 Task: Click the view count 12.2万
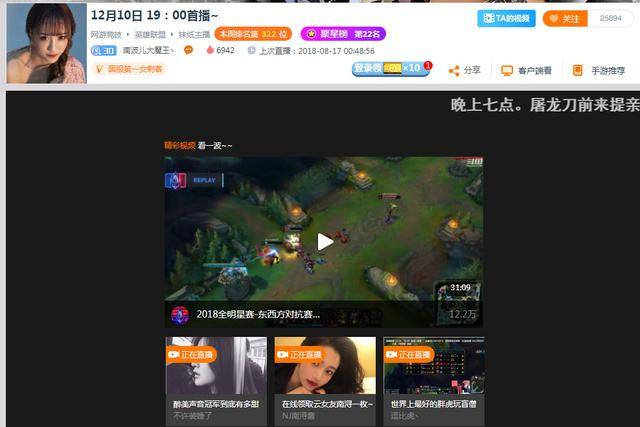pyautogui.click(x=462, y=314)
